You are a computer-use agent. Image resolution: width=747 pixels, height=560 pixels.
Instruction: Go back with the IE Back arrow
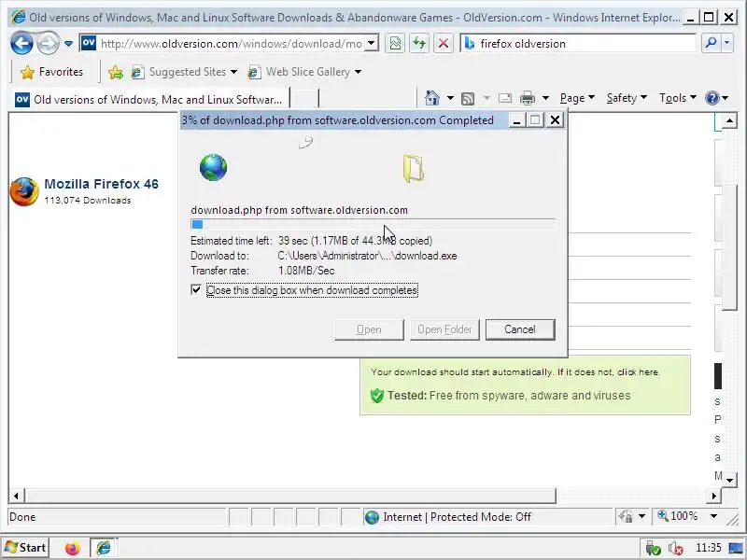21,44
